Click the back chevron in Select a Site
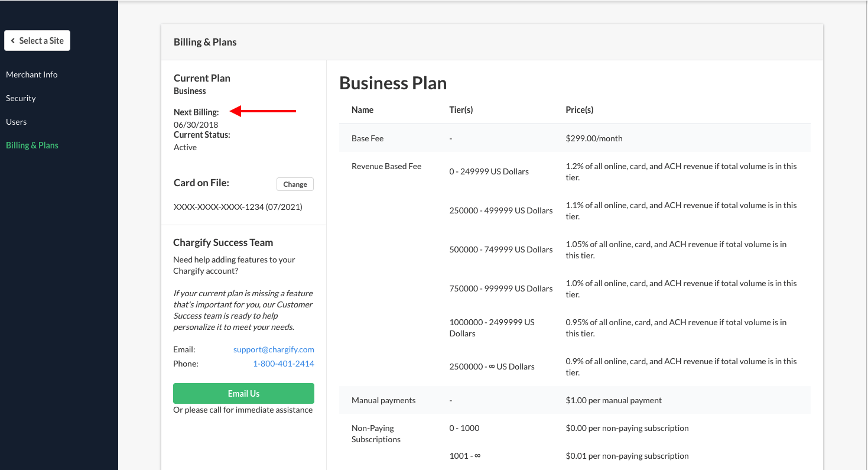 [13, 41]
